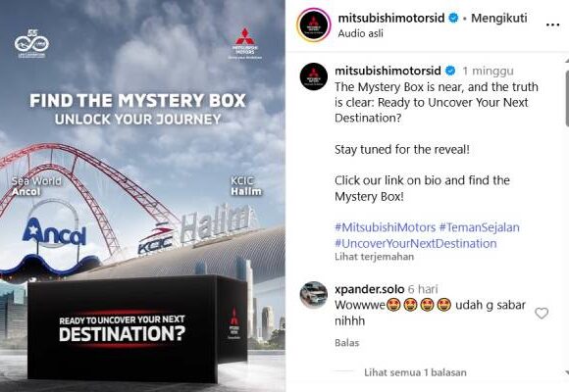Image resolution: width=569 pixels, height=392 pixels.
Task: Click the mitsubishimotorsid avatar beside the caption
Action: tap(314, 76)
